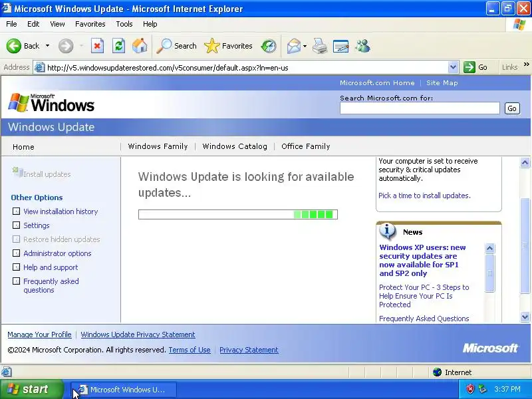Open the File menu

tap(11, 24)
